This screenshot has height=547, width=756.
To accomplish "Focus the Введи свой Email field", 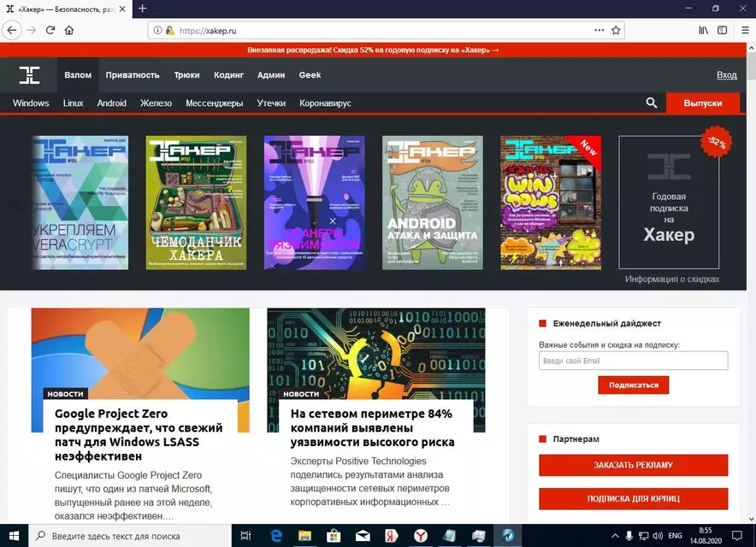I will coord(633,361).
